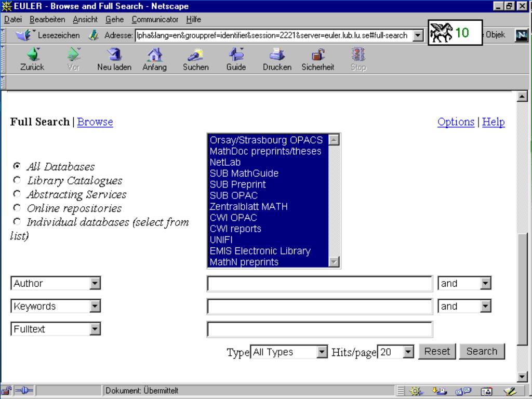This screenshot has height=399, width=532.
Task: Open the Help link
Action: pos(494,122)
